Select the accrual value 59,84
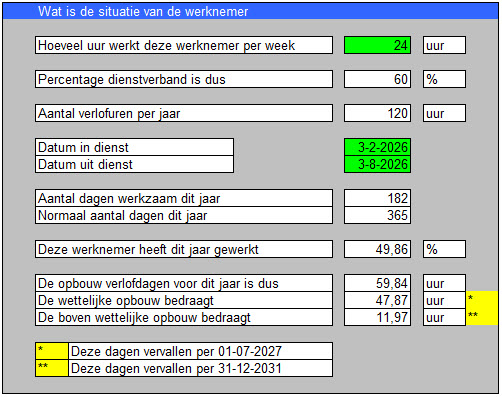The height and width of the screenshot is (397, 502). [377, 283]
